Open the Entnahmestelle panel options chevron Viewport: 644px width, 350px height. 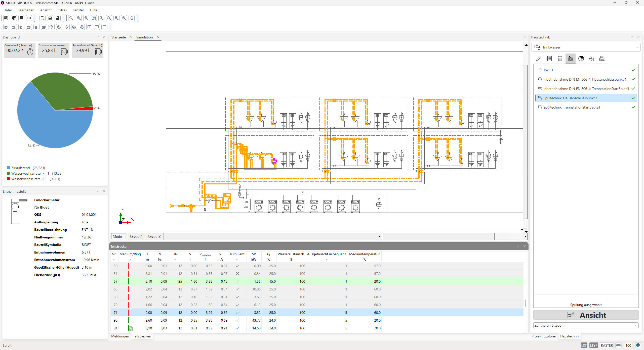[x=98, y=191]
